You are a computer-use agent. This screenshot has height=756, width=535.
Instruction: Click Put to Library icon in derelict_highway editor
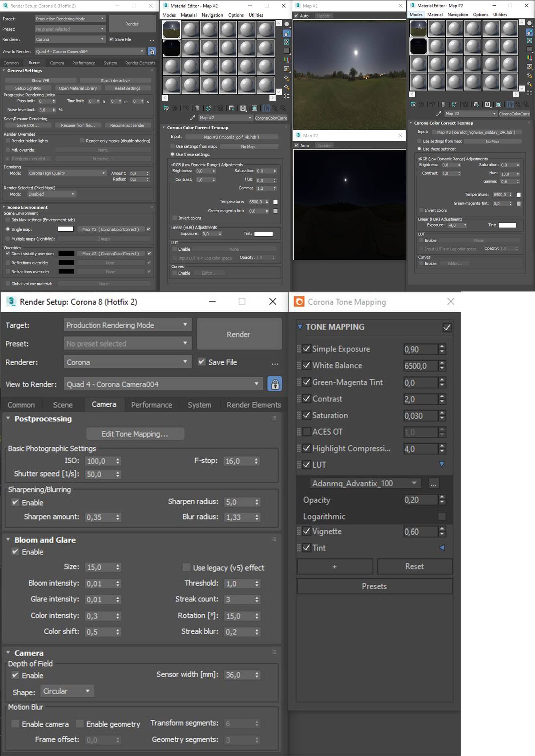tap(476, 104)
